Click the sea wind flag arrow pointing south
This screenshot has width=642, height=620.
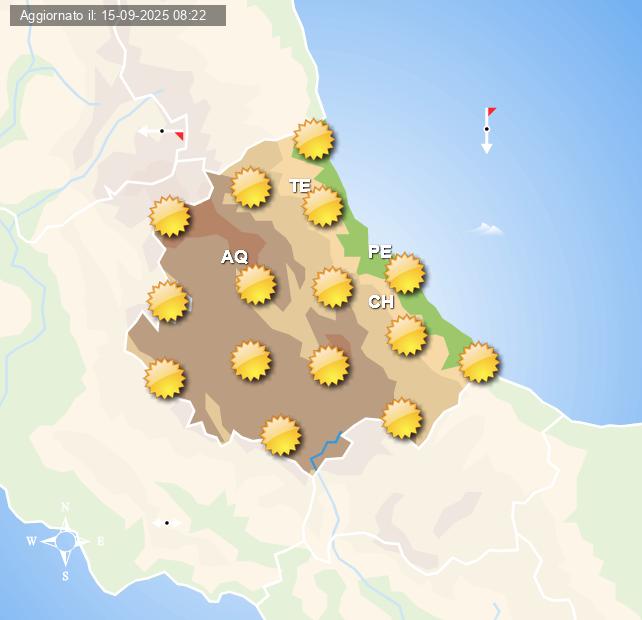[x=488, y=131]
